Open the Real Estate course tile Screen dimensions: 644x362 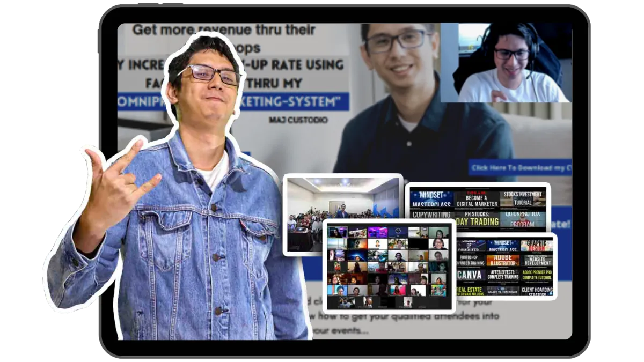coord(471,291)
